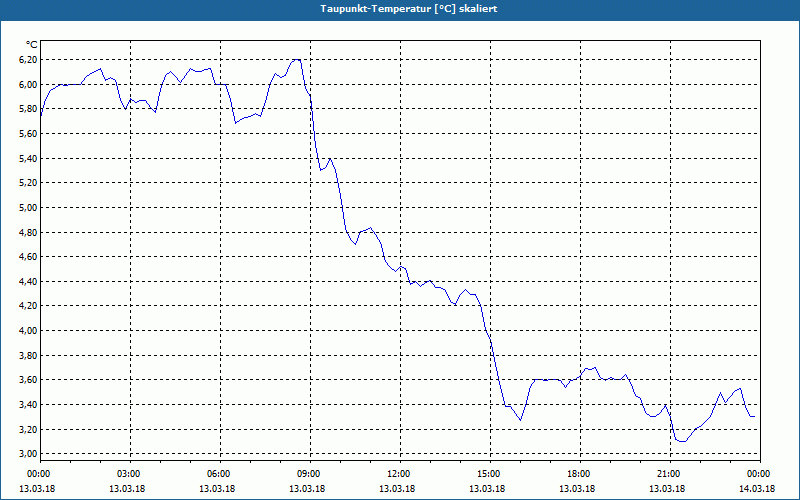800x500 pixels.
Task: Click the 3,40 y-axis label
Action: (29, 405)
